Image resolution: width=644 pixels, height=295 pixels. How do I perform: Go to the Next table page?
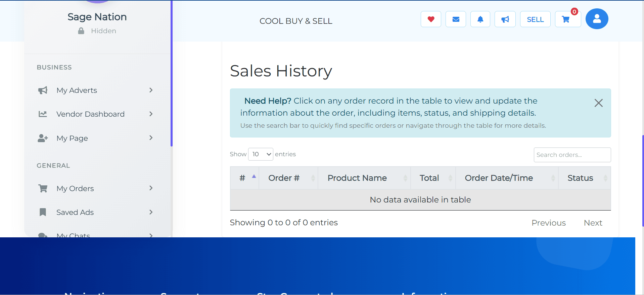pos(593,223)
